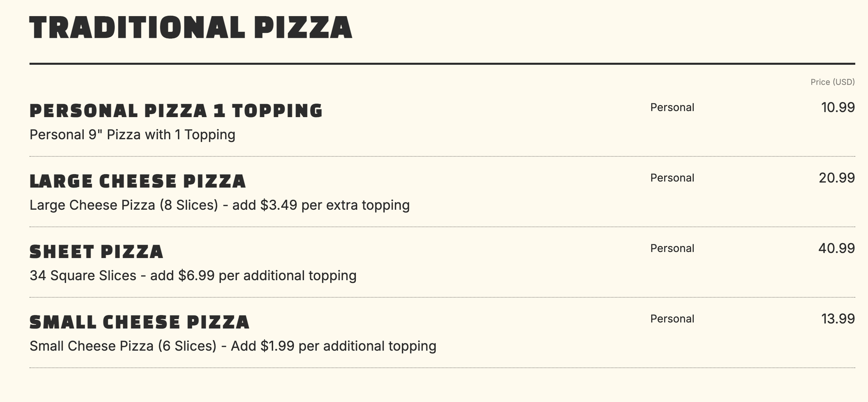Click Personal size label beside 10.99
This screenshot has width=868, height=402.
click(x=672, y=108)
